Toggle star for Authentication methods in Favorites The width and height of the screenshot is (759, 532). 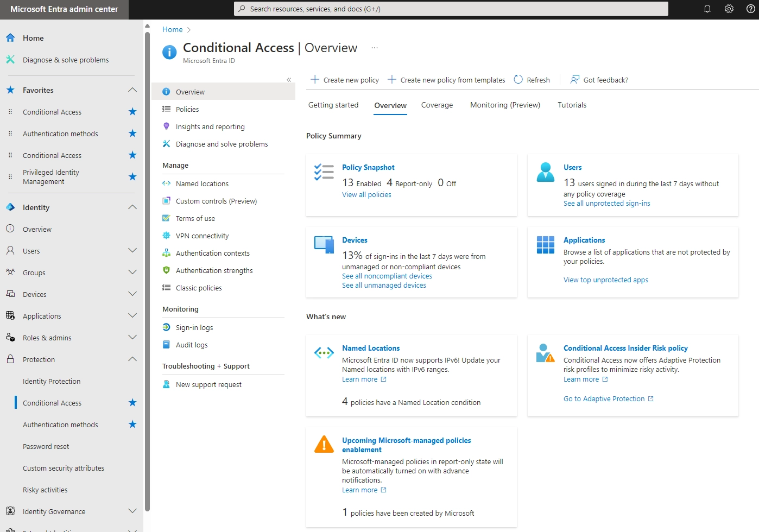[132, 134]
